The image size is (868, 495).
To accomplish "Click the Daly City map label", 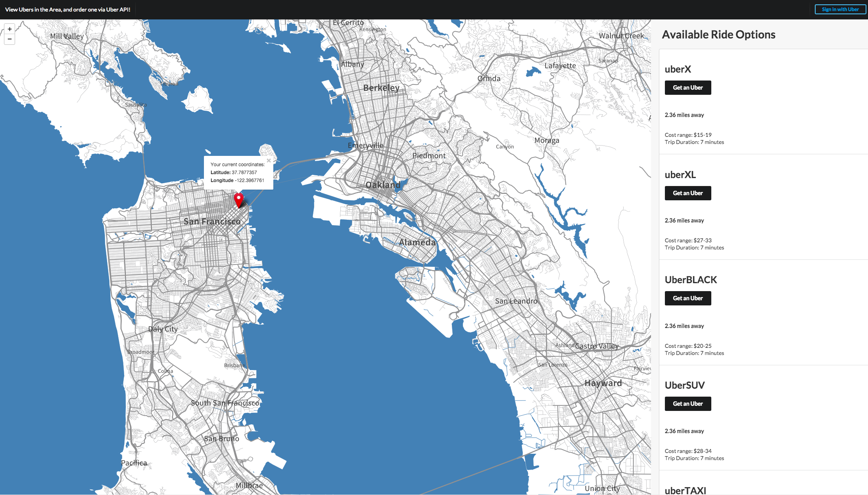I will tap(163, 329).
